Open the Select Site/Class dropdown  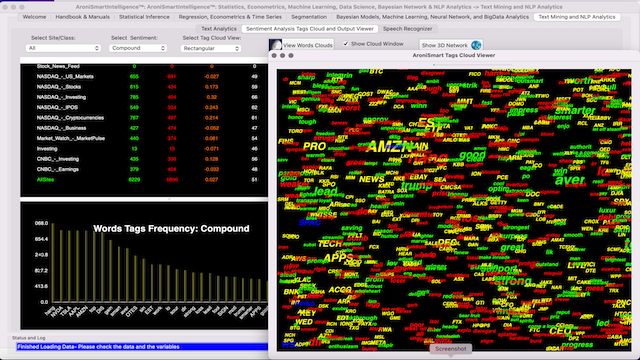[63, 48]
